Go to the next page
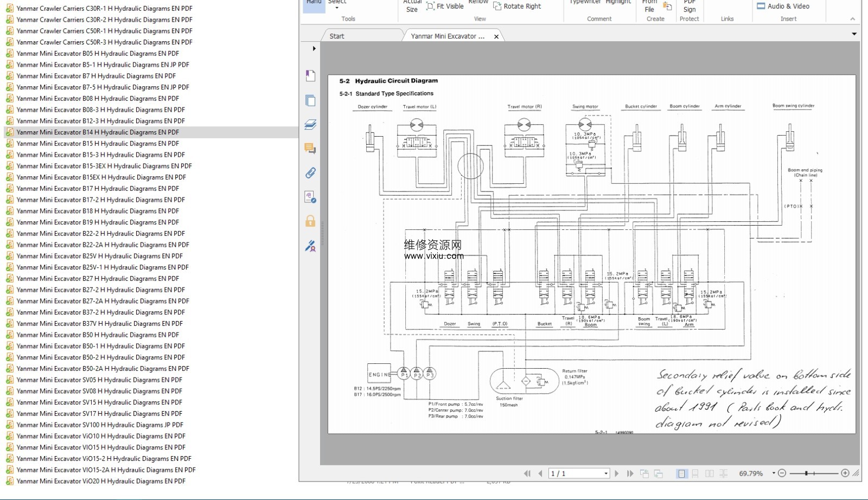This screenshot has width=868, height=500. [617, 473]
